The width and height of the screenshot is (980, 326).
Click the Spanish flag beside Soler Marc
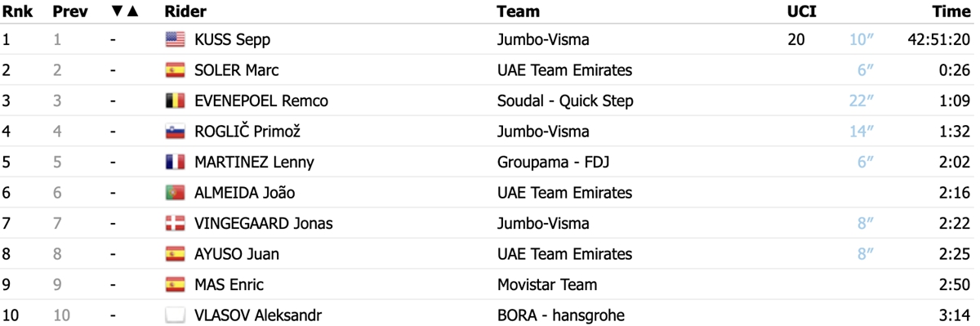175,70
